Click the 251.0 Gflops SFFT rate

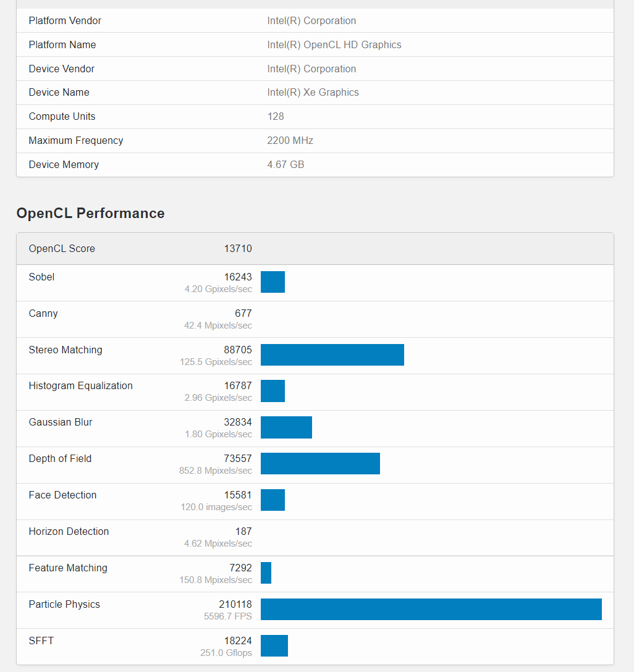pyautogui.click(x=226, y=653)
